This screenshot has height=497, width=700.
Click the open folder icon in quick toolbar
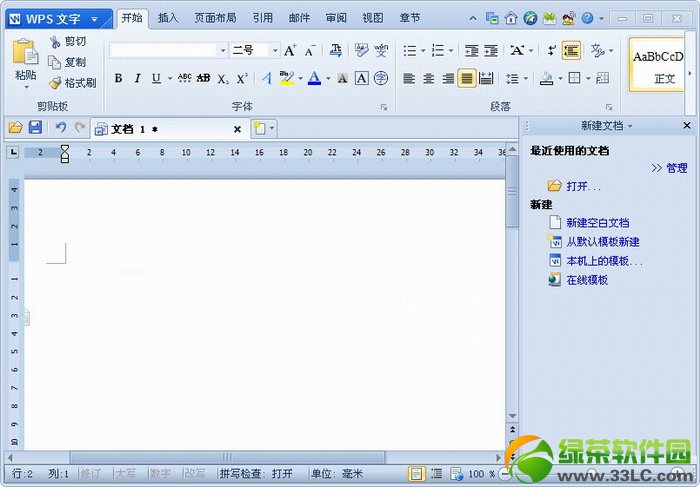pos(16,128)
